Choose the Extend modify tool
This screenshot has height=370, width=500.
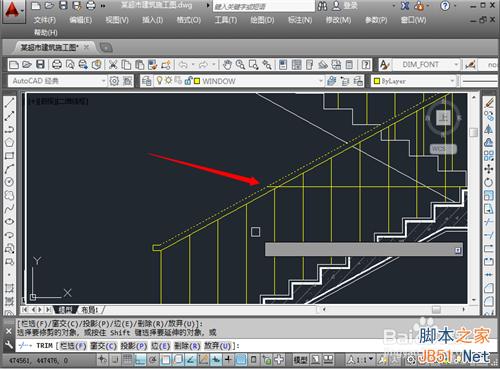click(489, 235)
